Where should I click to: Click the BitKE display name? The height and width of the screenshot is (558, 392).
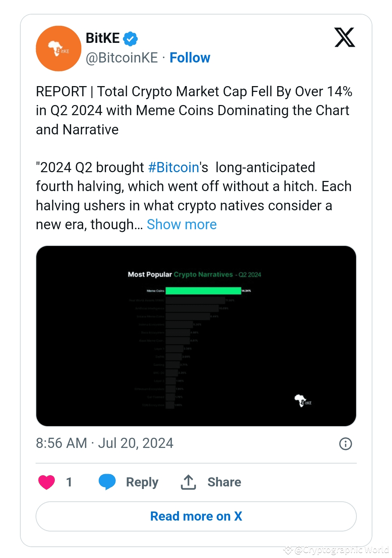point(103,37)
